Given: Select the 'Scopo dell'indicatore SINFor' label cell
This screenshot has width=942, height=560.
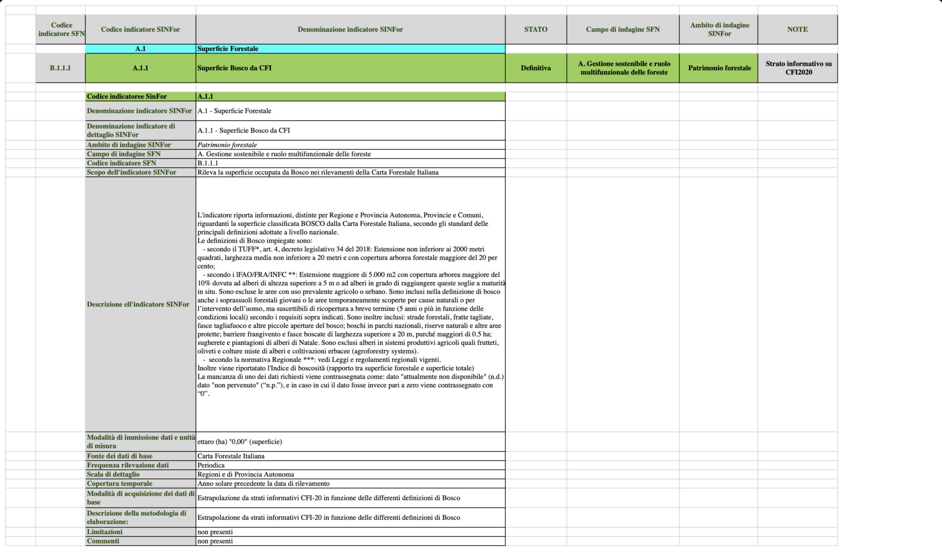Looking at the screenshot, I should coord(140,172).
